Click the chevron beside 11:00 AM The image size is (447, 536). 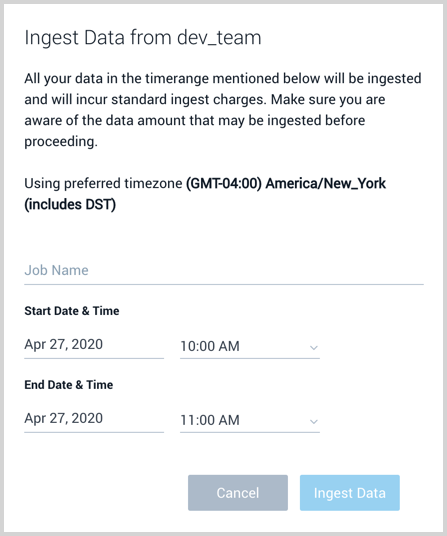[x=314, y=421]
